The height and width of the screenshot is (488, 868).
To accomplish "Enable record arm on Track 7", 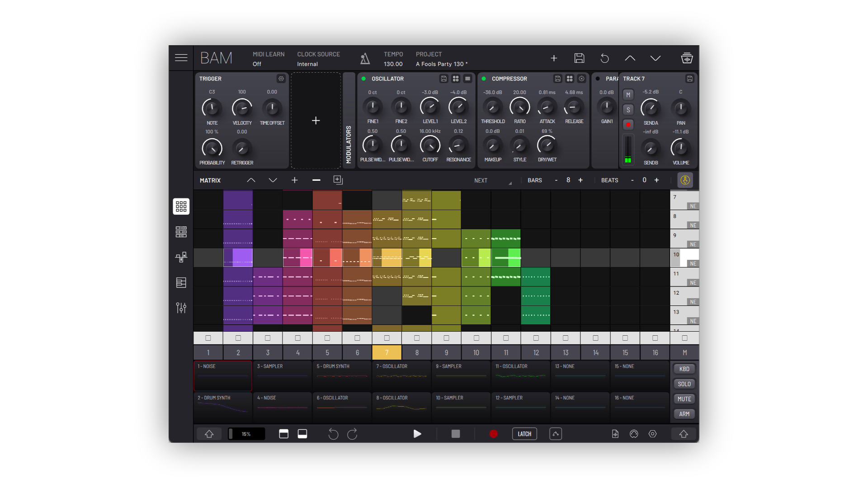I will click(628, 125).
